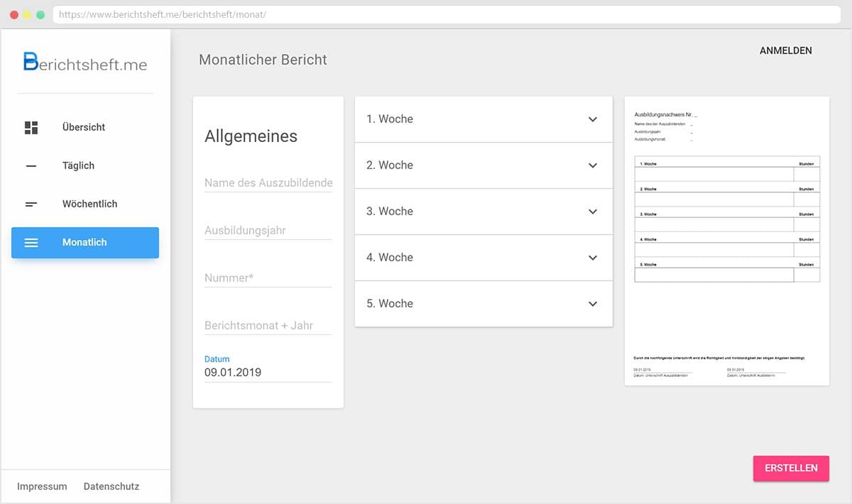Click the Berichtsheft.me logo

coord(85,63)
